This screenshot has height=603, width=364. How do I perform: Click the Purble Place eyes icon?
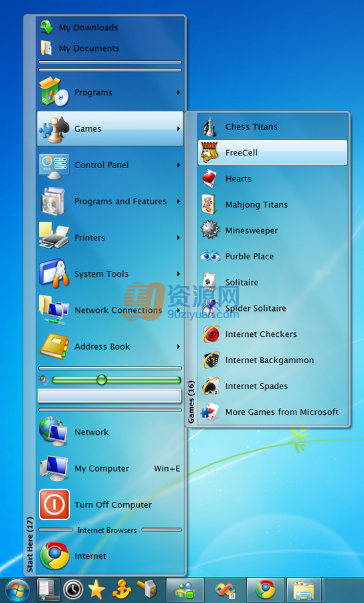click(210, 256)
